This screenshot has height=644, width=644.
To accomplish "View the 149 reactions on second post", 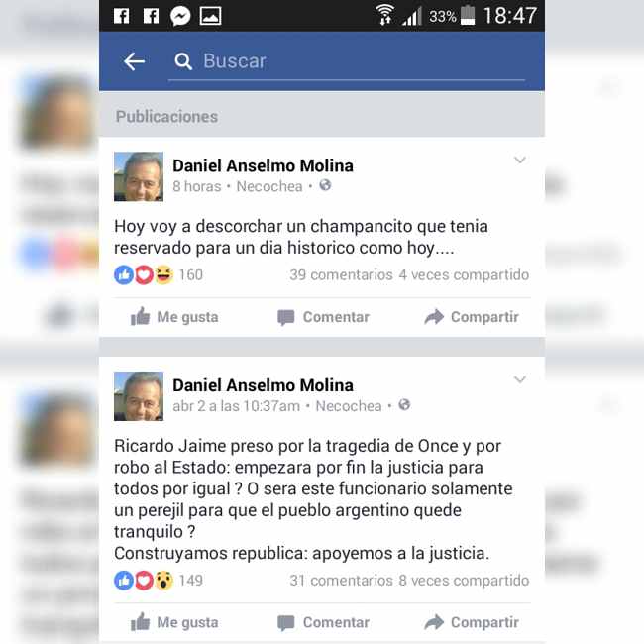I will pos(159,581).
